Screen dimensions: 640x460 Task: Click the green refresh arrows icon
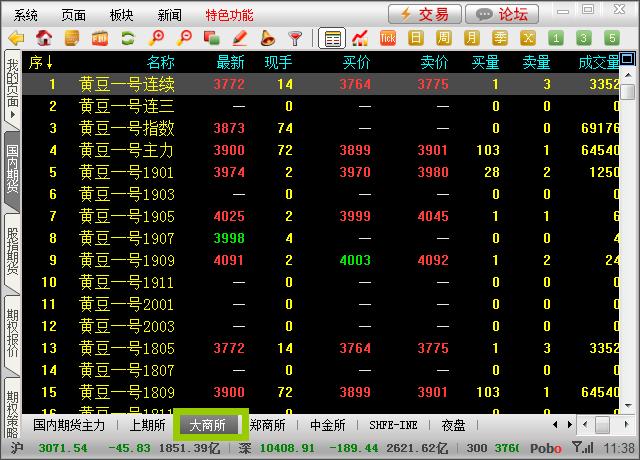(x=128, y=38)
